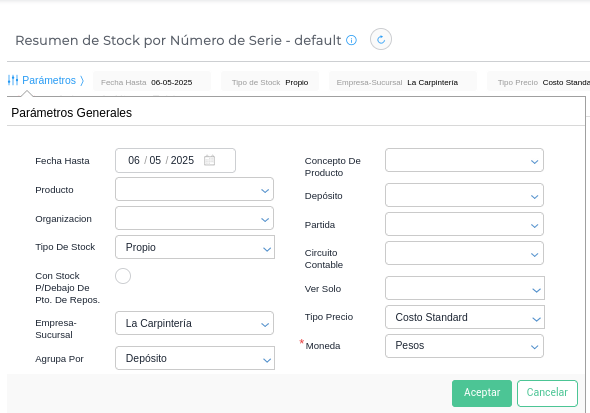Open the Agrupa Por dropdown showing Depósito
The height and width of the screenshot is (413, 590).
click(195, 358)
